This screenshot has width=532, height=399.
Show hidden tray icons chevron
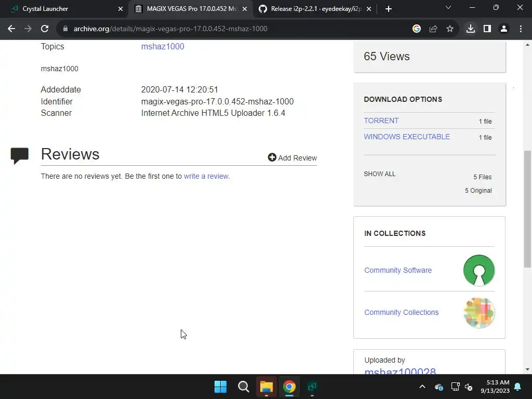point(422,387)
